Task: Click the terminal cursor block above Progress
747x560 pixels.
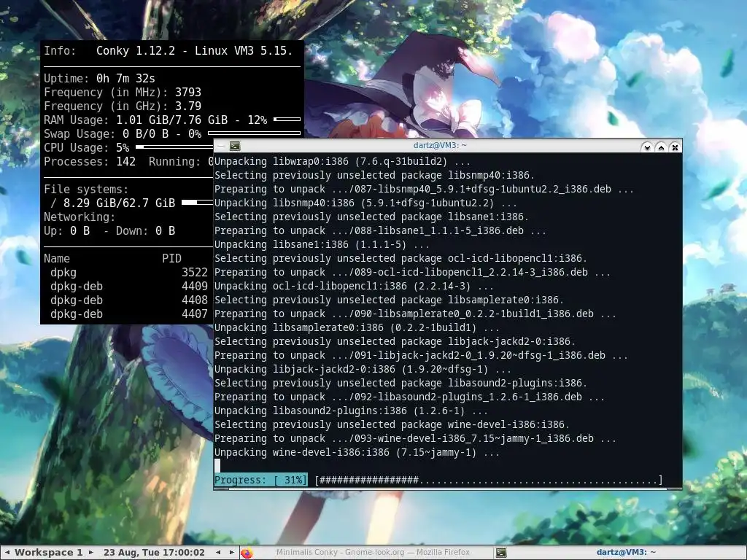Action: 217,466
